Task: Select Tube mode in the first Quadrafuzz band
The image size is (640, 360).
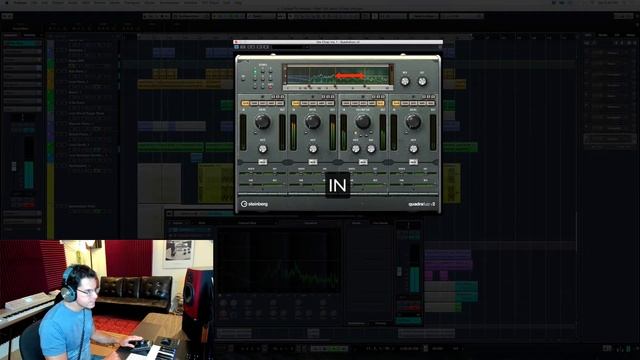Action: (x=254, y=104)
